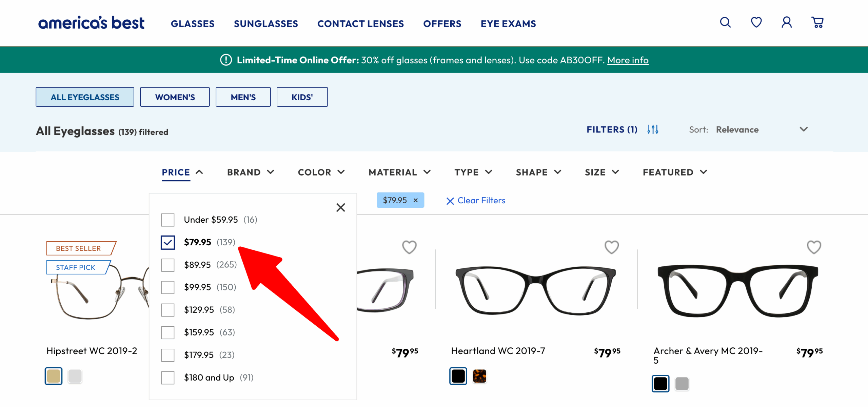
Task: Expand the Color filter dropdown
Action: (321, 172)
